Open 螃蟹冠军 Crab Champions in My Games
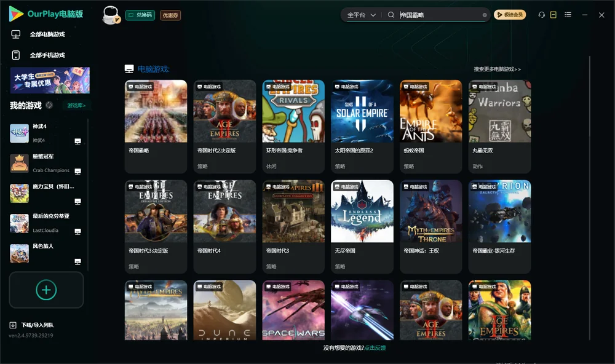The width and height of the screenshot is (615, 364). coord(46,163)
